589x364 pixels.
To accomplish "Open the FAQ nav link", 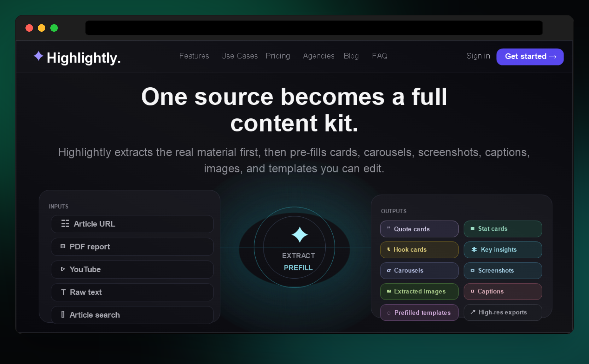I will (380, 56).
